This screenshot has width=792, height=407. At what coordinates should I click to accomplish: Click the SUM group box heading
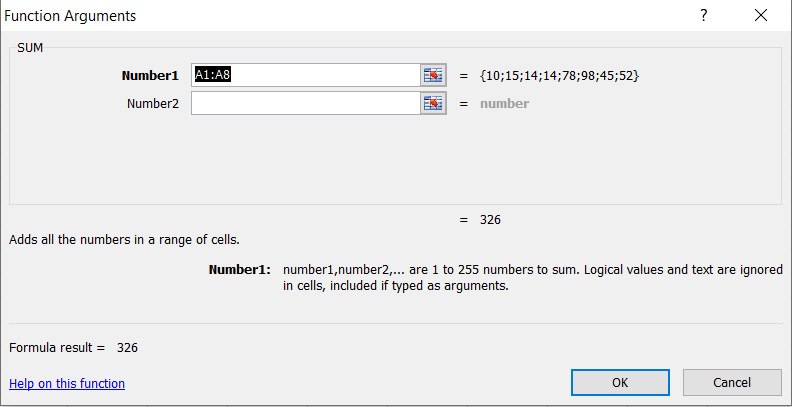(x=31, y=46)
